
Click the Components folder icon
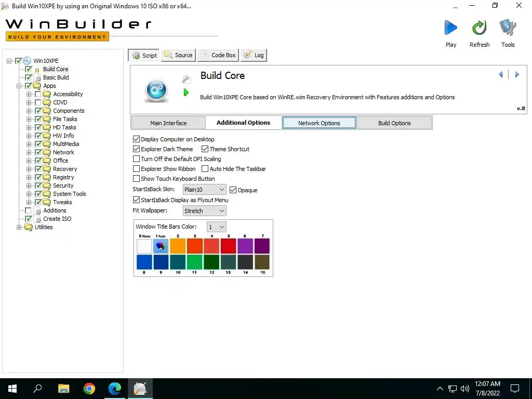tap(47, 111)
